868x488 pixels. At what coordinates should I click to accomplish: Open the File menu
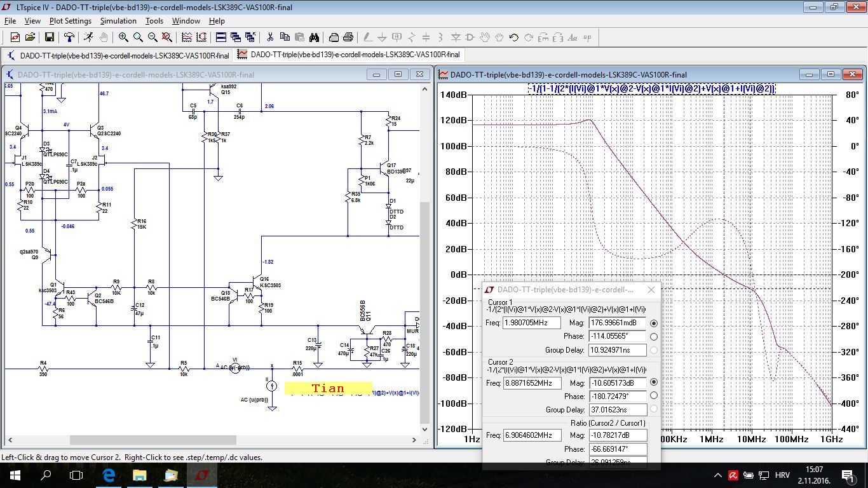pyautogui.click(x=10, y=21)
